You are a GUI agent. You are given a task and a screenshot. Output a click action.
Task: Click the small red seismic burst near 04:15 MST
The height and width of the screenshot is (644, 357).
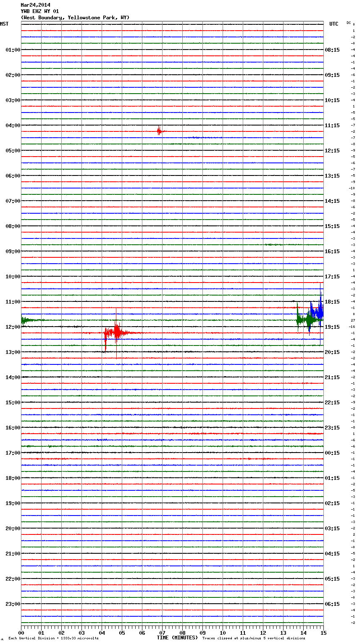[x=159, y=131]
